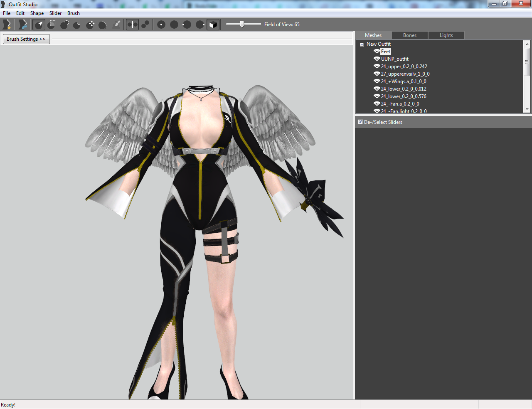Toggle X-Mirror symmetry editing button
Screen dimensions: 532x409
(132, 25)
